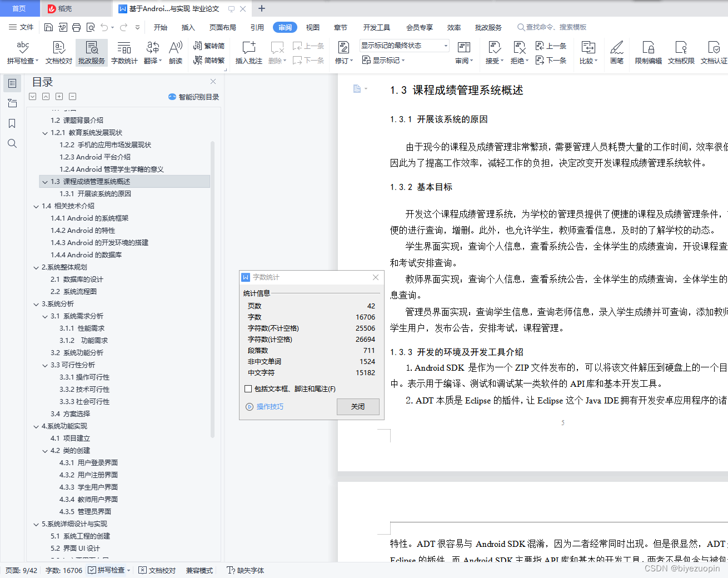728x578 pixels.
Task: Start read aloud (朗读)
Action: 176,53
